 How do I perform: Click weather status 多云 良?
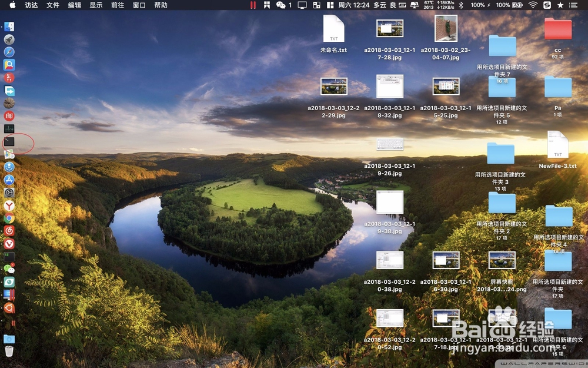(385, 5)
